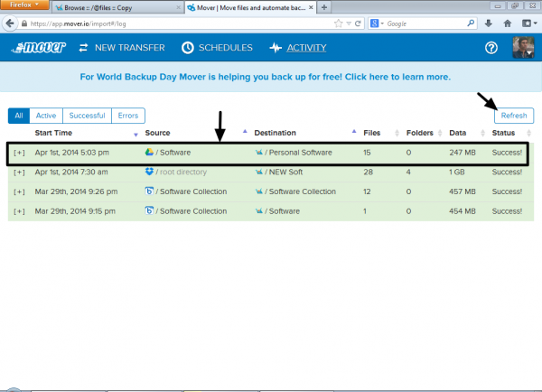542x392 pixels.
Task: Filter the log by Errors
Action: [x=127, y=116]
